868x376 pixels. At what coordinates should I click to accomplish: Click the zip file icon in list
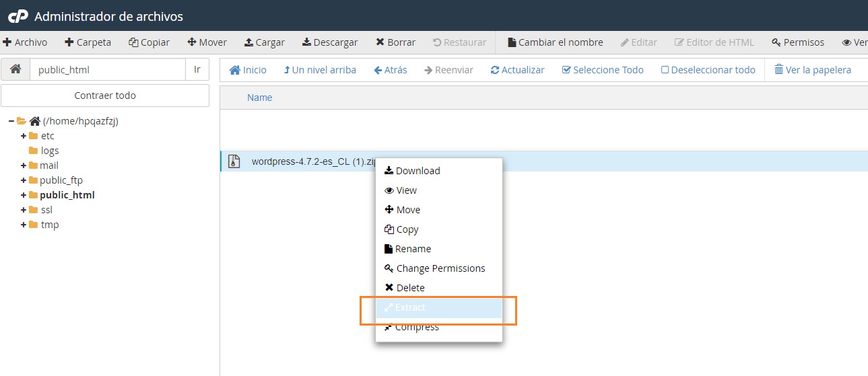(x=234, y=161)
